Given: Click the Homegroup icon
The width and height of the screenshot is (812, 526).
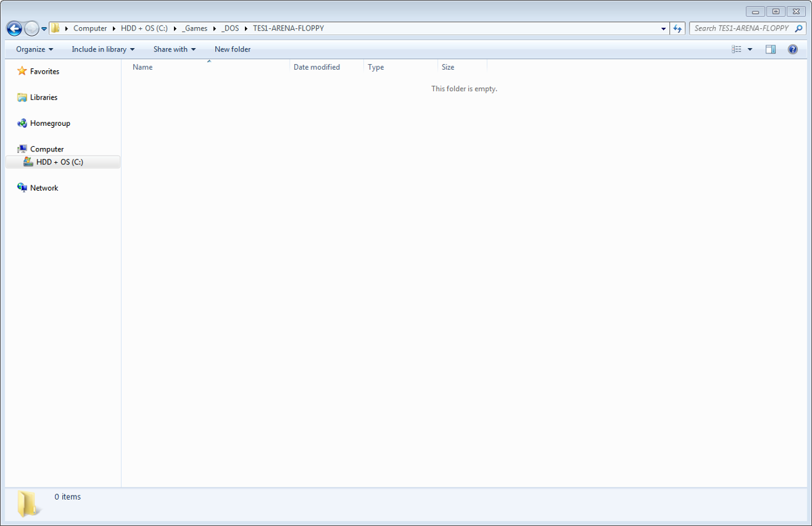Looking at the screenshot, I should tap(22, 123).
